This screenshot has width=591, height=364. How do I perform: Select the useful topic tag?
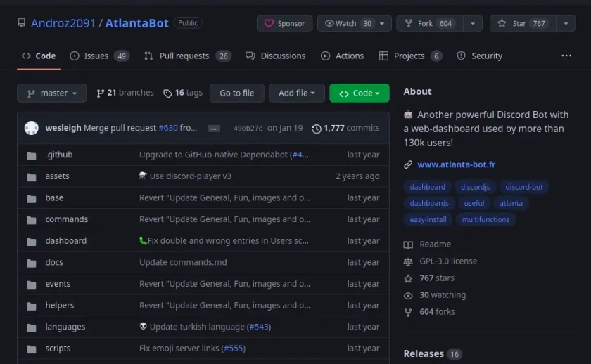click(x=474, y=203)
